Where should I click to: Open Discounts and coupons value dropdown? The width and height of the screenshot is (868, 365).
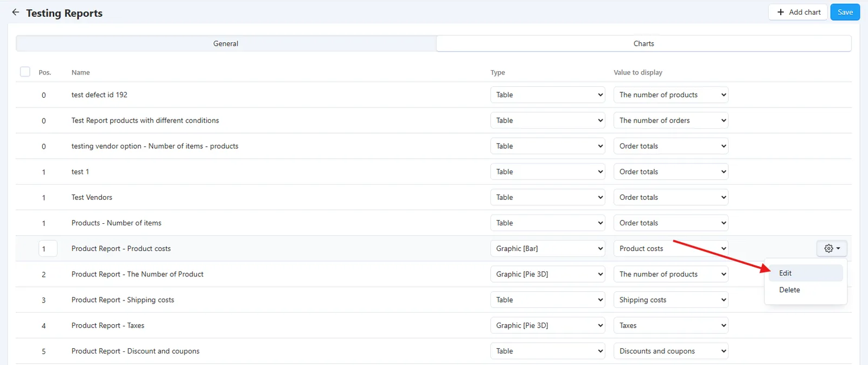[x=671, y=351]
